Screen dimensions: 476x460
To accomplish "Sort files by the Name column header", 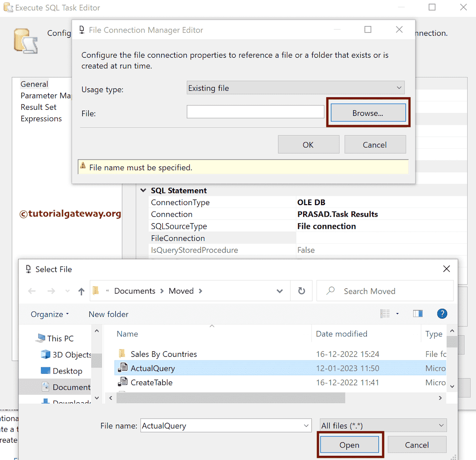I will (126, 333).
